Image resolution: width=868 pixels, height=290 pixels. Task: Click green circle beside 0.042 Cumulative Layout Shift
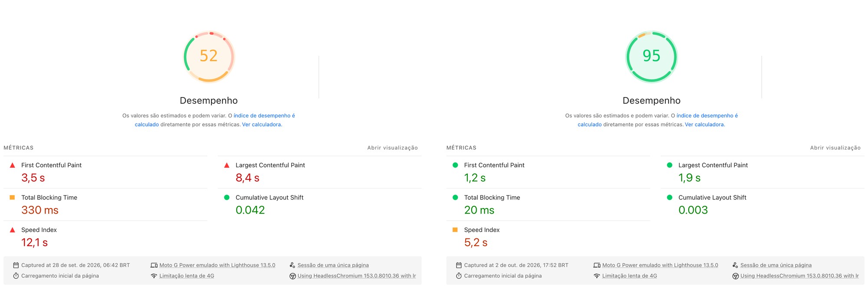(227, 197)
